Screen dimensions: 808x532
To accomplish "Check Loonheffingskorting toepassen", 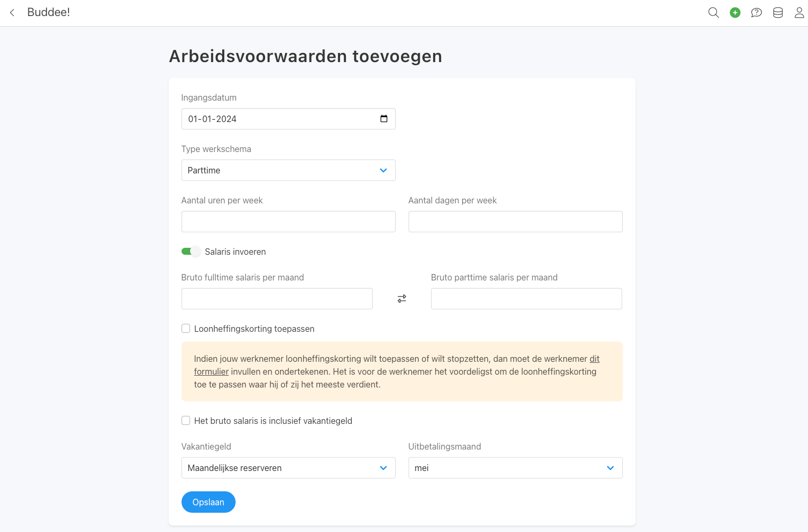I will click(186, 329).
